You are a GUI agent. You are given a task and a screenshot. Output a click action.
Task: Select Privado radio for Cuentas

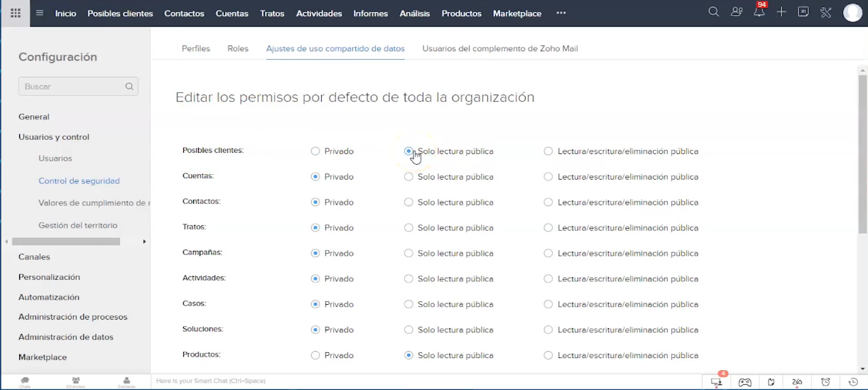pyautogui.click(x=315, y=177)
